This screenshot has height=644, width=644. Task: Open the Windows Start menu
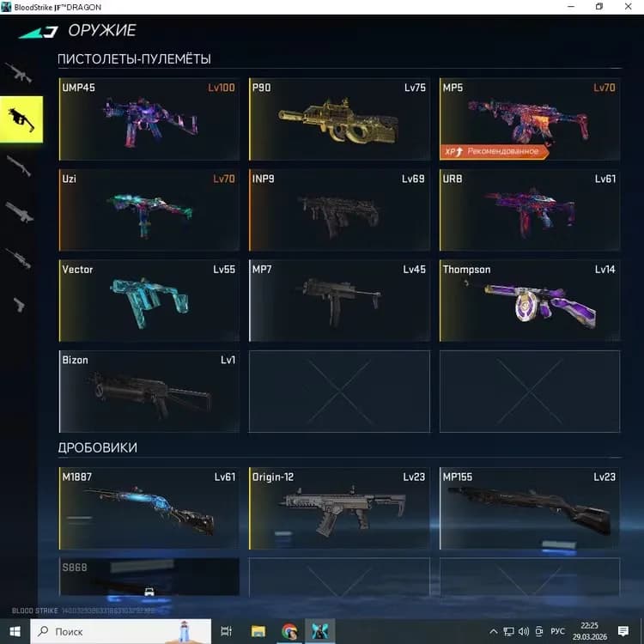[x=15, y=631]
